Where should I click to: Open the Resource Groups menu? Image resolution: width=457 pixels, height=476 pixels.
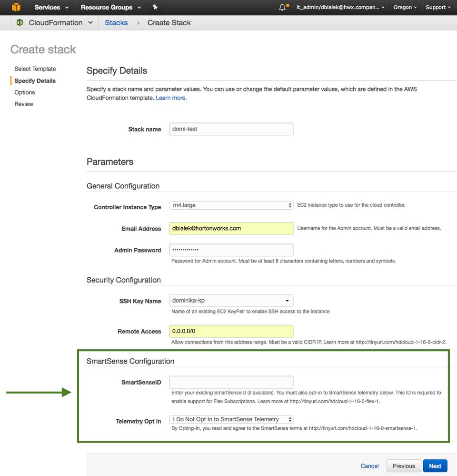coord(111,7)
